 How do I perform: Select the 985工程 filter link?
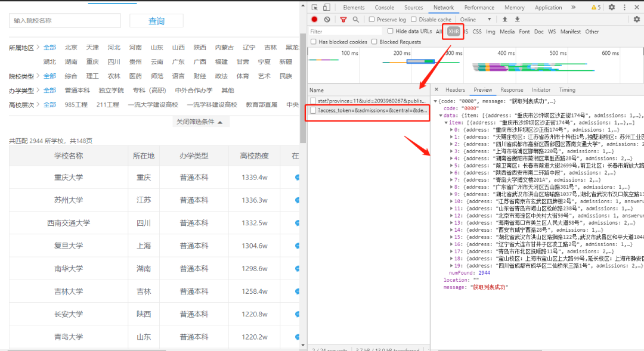[76, 105]
